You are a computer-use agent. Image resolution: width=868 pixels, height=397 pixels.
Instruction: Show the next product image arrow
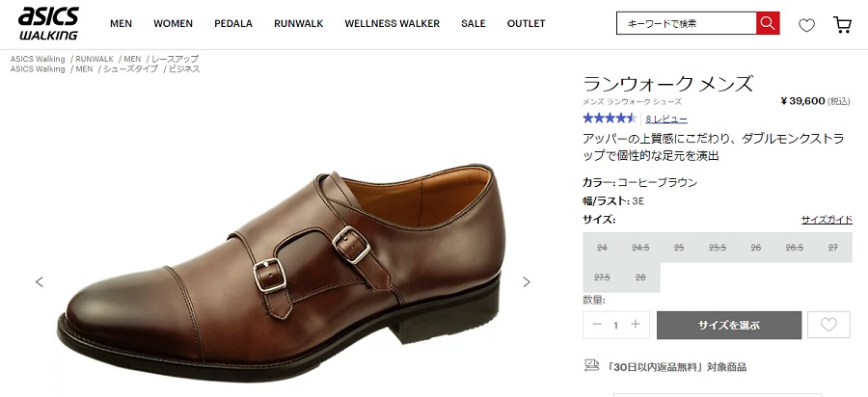[x=527, y=282]
